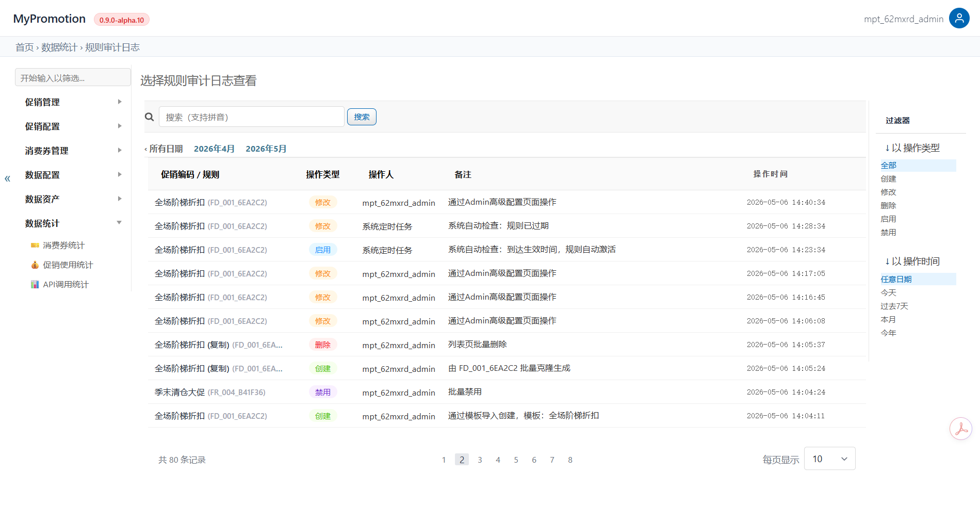Click the mpt_62mxrd_admin username in header
Screen dimensions: 980x523
904,19
